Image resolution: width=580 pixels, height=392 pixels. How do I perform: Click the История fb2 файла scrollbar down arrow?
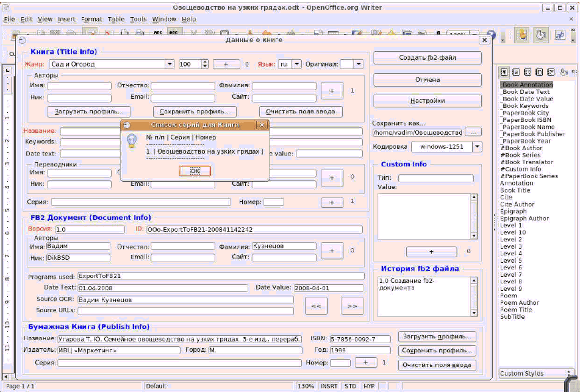[474, 313]
